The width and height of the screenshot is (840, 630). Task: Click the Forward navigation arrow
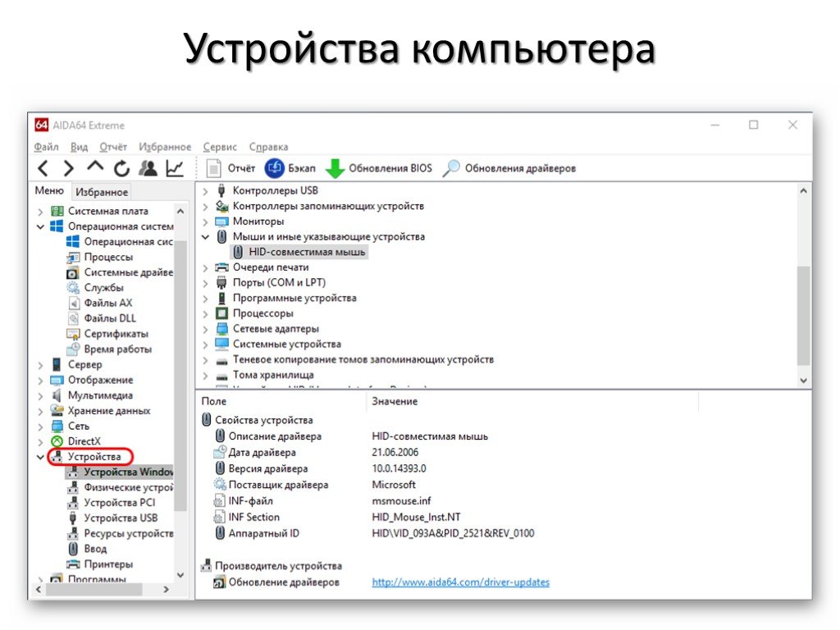[69, 168]
